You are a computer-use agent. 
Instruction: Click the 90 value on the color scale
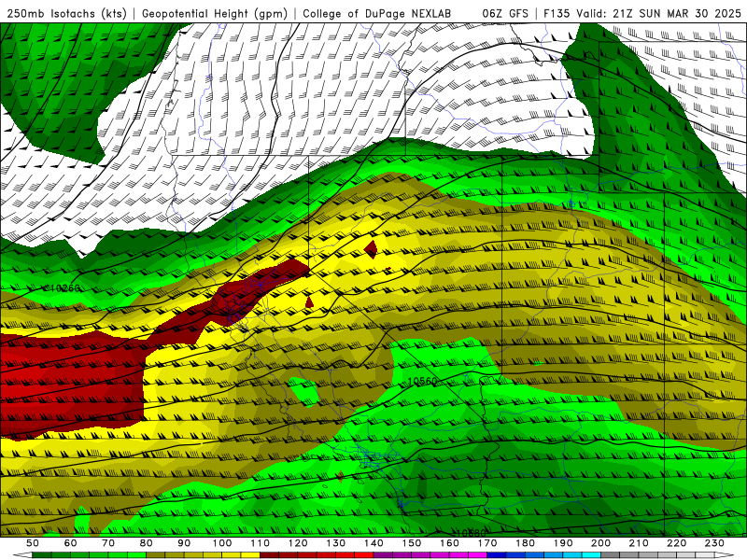tap(184, 543)
